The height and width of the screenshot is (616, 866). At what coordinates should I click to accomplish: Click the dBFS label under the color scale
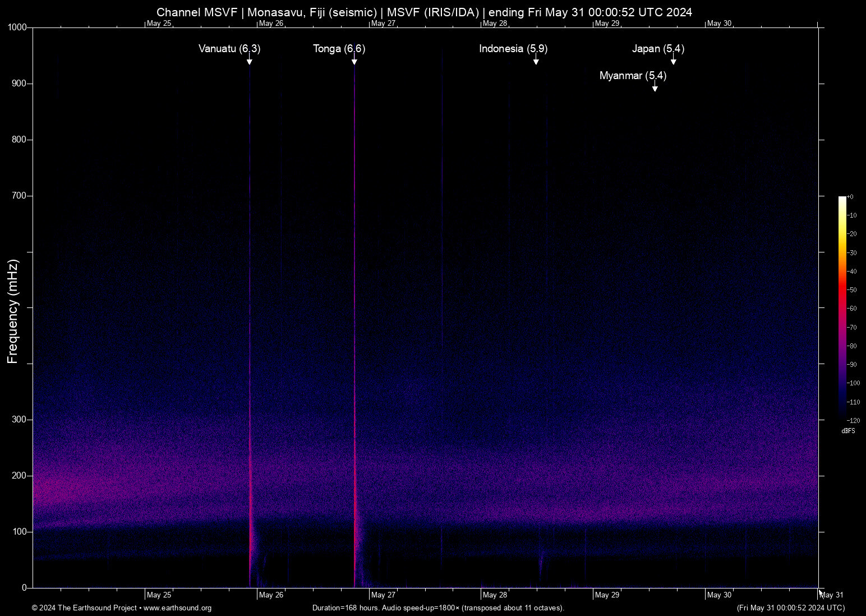[x=849, y=430]
